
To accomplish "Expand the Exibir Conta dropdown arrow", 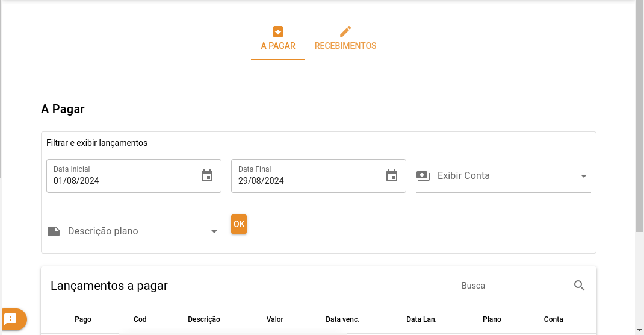I will point(583,176).
